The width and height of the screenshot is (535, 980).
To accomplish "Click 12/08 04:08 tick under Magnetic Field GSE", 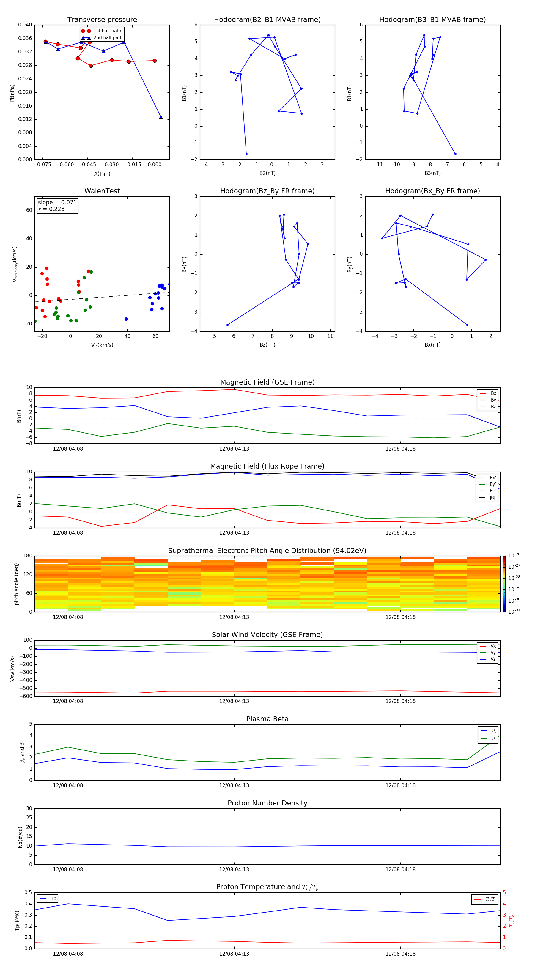I will (68, 448).
